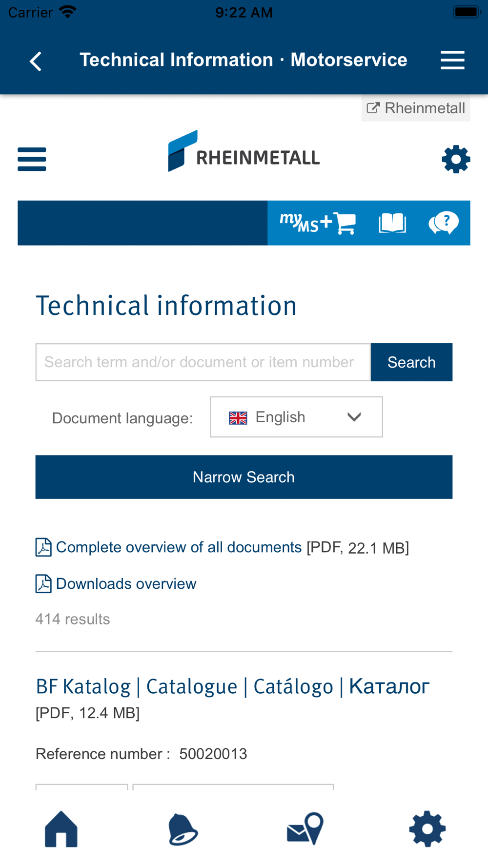Go back with the header back arrow
Viewport: 488px width, 868px height.
(36, 61)
